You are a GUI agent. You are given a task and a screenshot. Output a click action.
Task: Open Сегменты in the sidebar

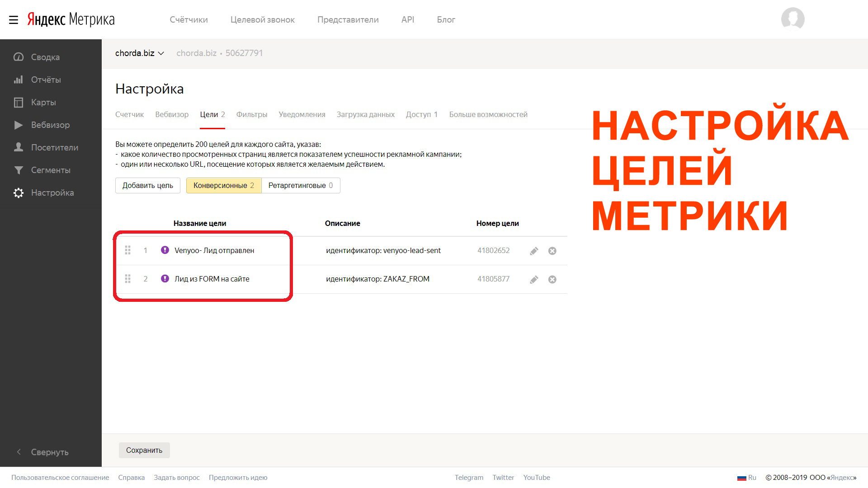51,170
